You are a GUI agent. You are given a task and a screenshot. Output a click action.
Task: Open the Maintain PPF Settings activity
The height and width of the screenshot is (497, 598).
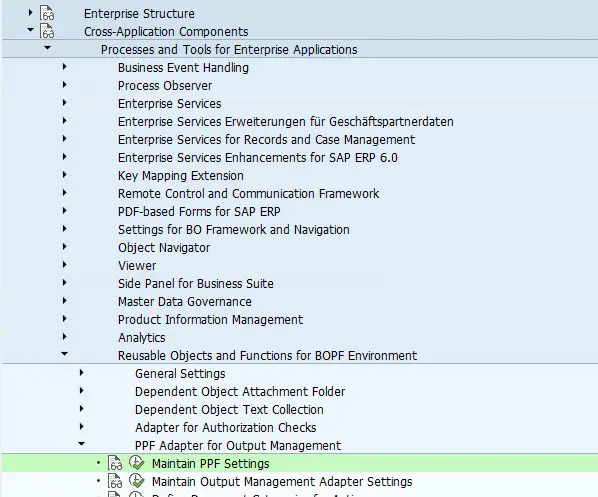pyautogui.click(x=211, y=463)
